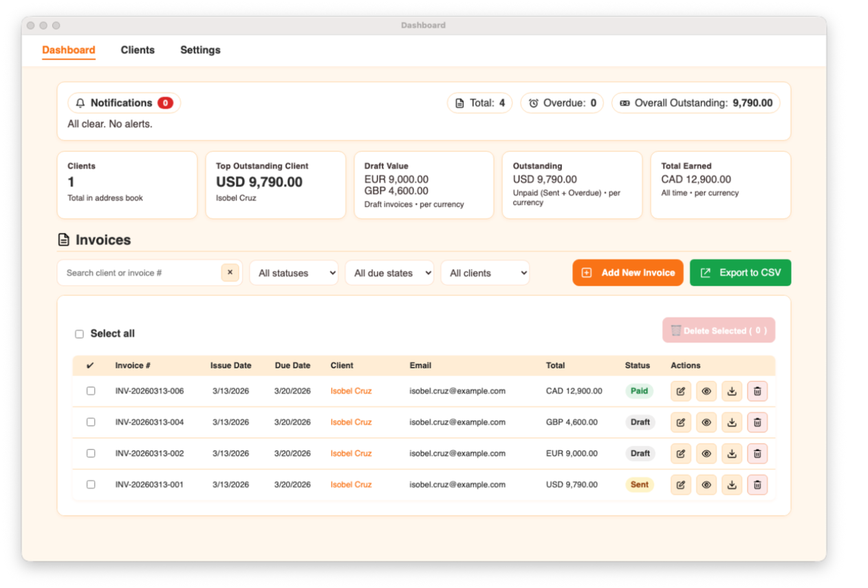868x588 pixels.
Task: Open the edit icon for INV-20260313-006
Action: [x=680, y=391]
